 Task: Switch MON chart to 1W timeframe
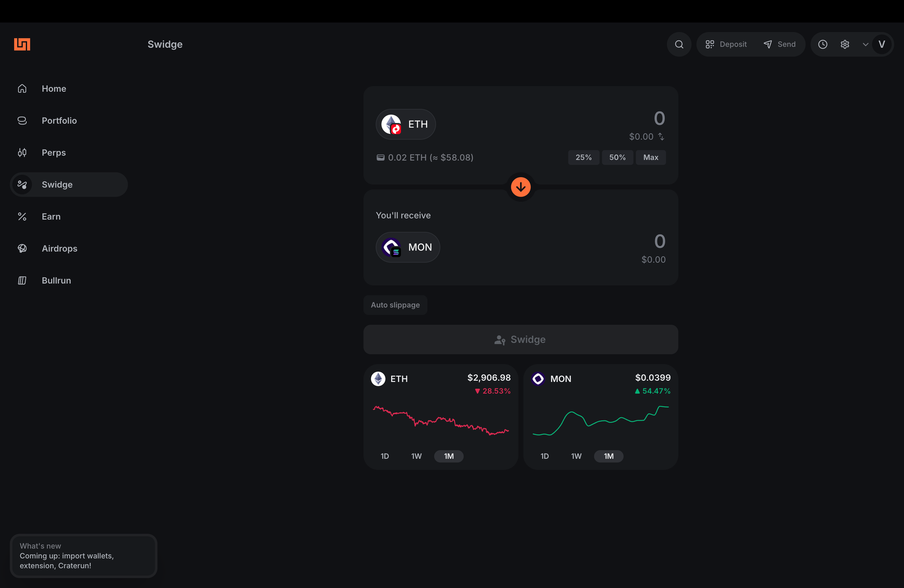point(576,456)
